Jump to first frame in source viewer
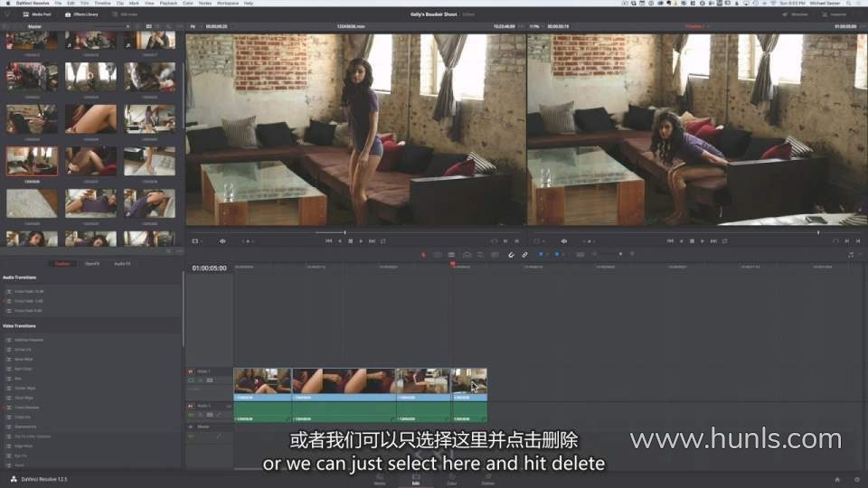This screenshot has height=488, width=868. (329, 241)
